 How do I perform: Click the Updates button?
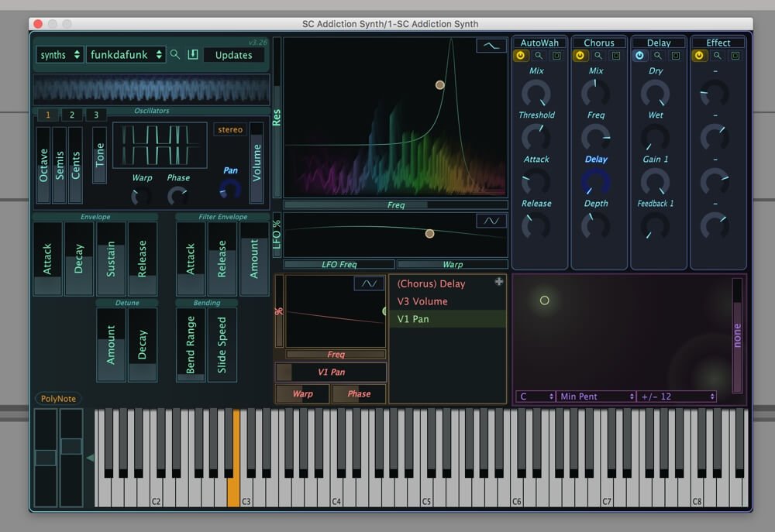pyautogui.click(x=234, y=55)
